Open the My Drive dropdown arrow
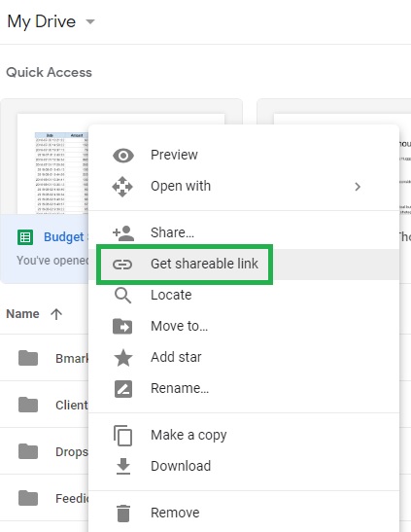Image resolution: width=411 pixels, height=532 pixels. click(x=90, y=22)
